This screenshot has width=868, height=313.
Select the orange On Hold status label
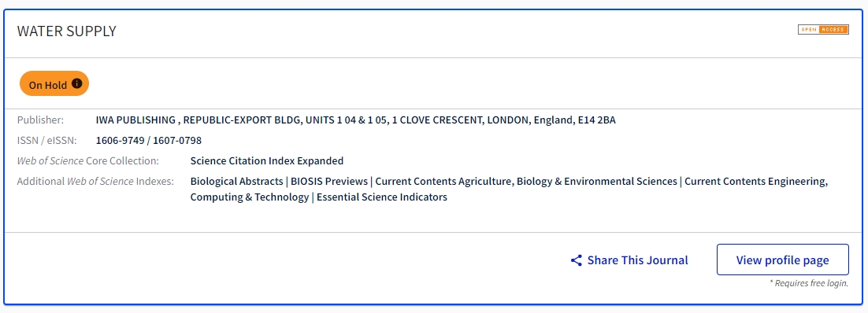(x=54, y=84)
